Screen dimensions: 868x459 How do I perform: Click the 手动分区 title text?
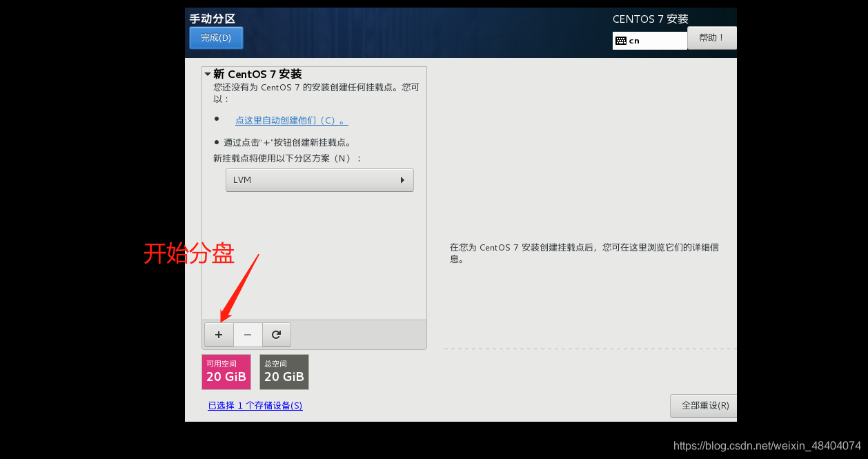[x=213, y=19]
